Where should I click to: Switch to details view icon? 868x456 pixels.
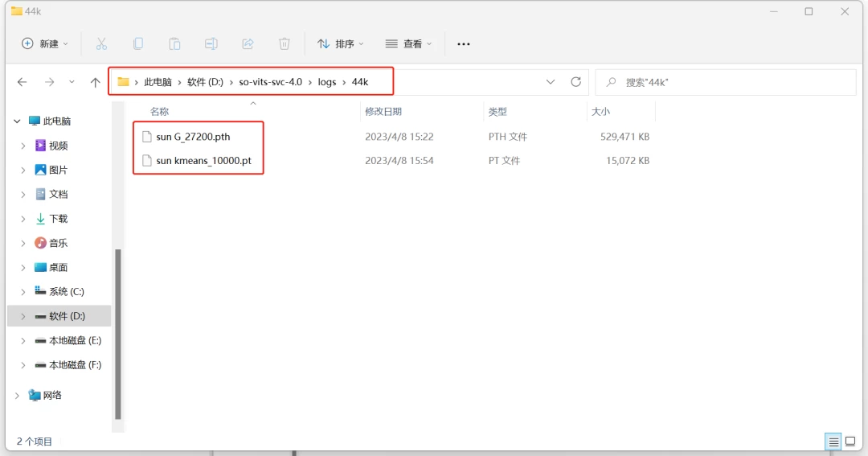point(833,442)
